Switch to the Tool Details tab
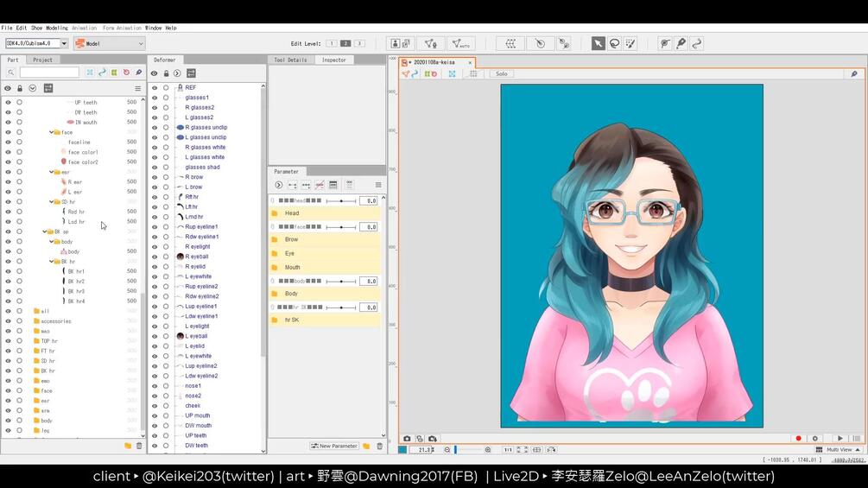 tap(290, 60)
